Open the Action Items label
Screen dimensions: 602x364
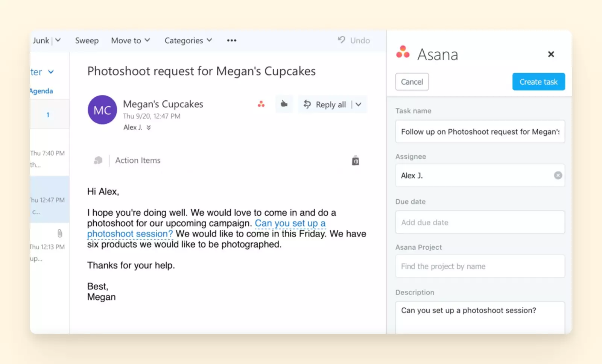coord(138,160)
